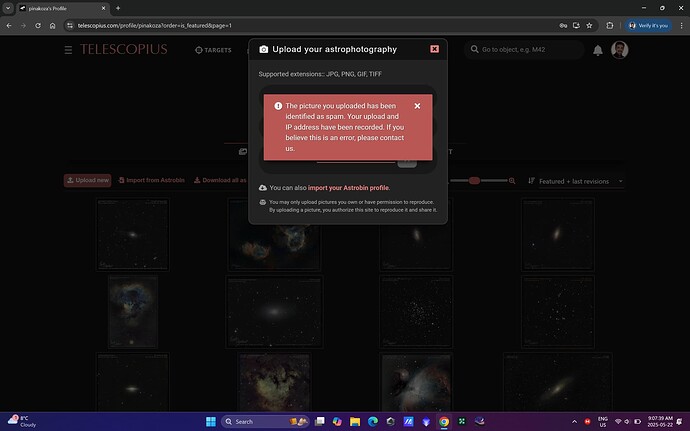Switch to Chrome in the taskbar
This screenshot has width=690, height=431.
coord(444,422)
